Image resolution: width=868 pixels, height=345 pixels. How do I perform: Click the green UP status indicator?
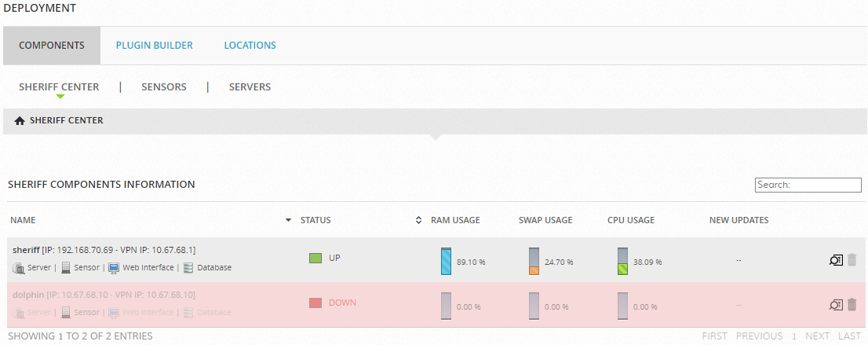(x=315, y=258)
